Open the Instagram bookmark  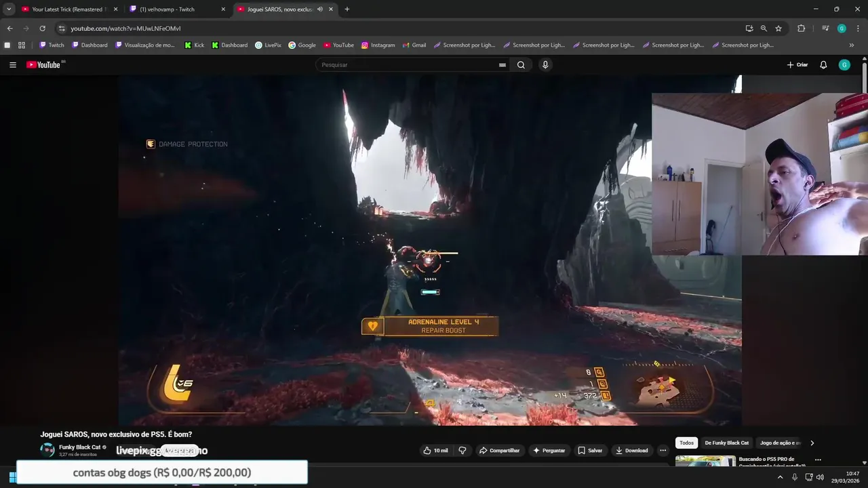coord(378,45)
